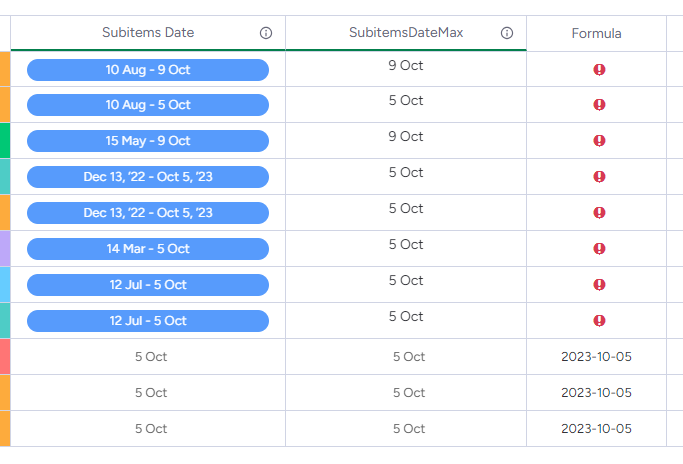
Task: Click the info icon beside SubitemsDateMax header
Action: click(x=507, y=33)
